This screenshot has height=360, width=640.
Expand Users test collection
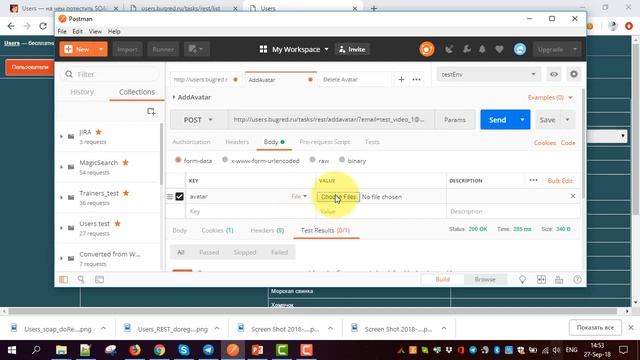tap(62, 228)
